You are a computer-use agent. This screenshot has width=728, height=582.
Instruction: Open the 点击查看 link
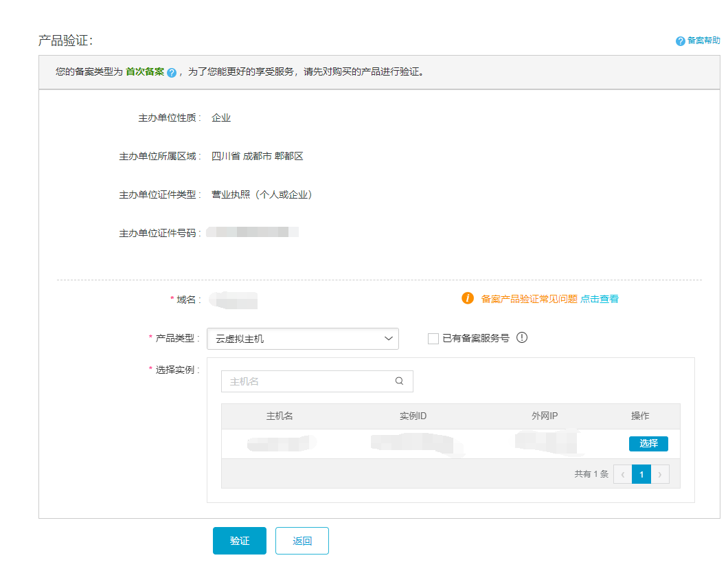600,299
